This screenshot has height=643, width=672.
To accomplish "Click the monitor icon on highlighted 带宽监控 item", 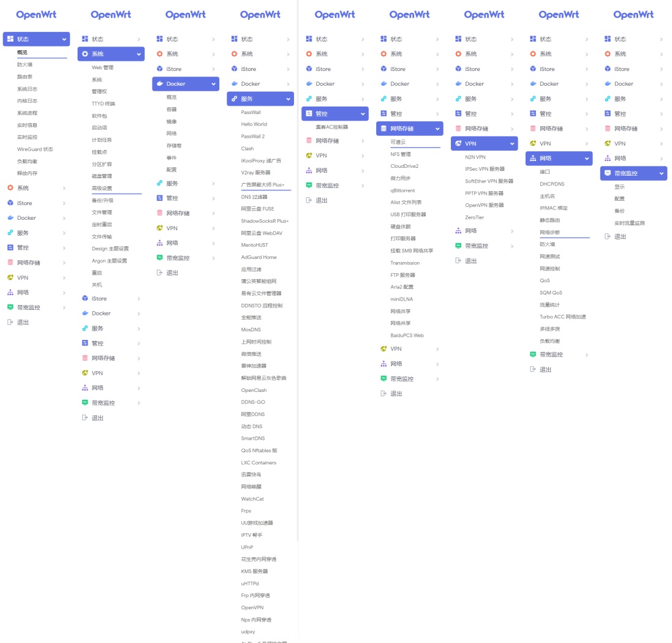I will (608, 173).
